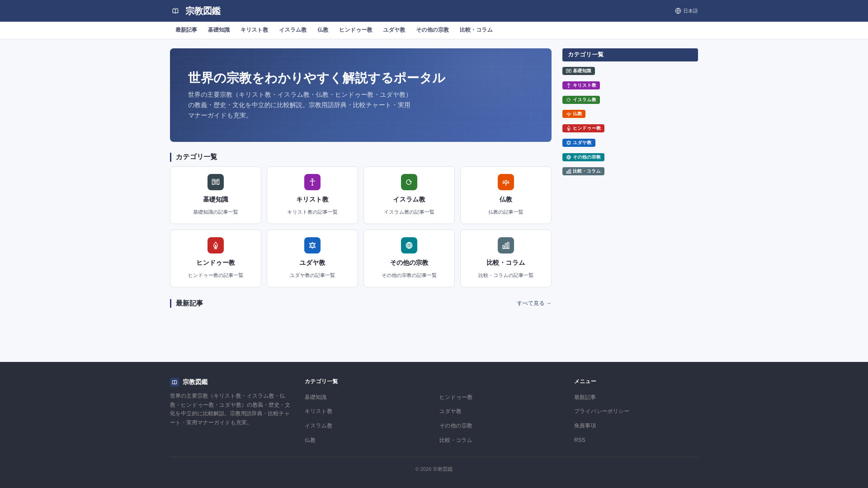868x488 pixels.
Task: Go to その他の宗教 in the nav bar
Action: click(433, 30)
